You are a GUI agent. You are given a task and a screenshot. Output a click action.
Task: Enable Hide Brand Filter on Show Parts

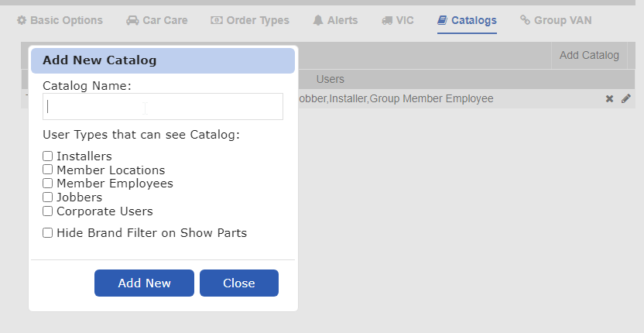pyautogui.click(x=48, y=232)
